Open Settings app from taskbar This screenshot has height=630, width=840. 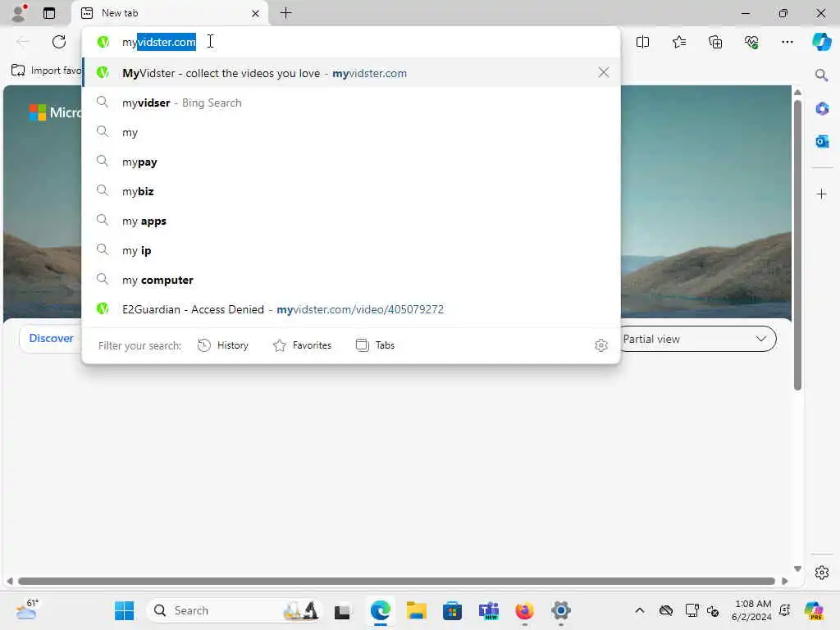561,610
